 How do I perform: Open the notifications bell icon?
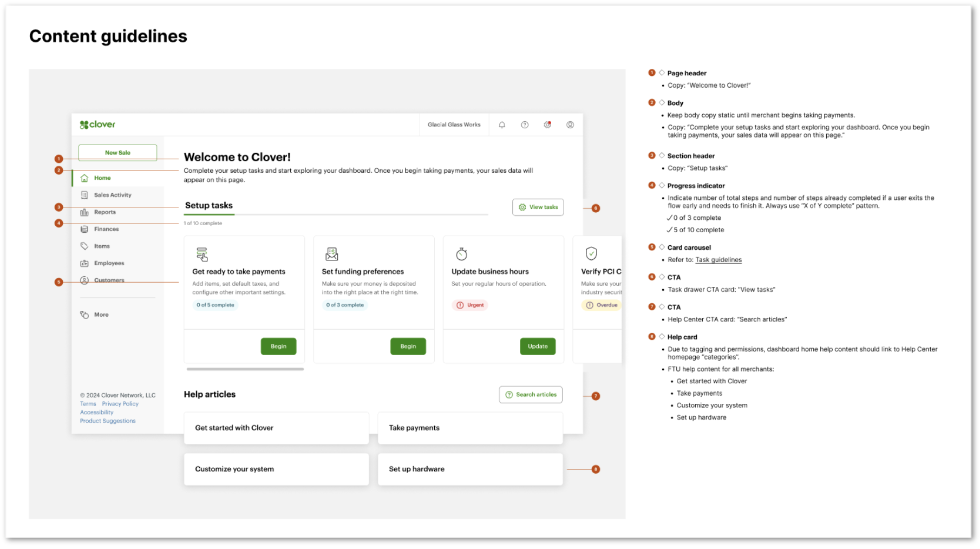pyautogui.click(x=502, y=125)
